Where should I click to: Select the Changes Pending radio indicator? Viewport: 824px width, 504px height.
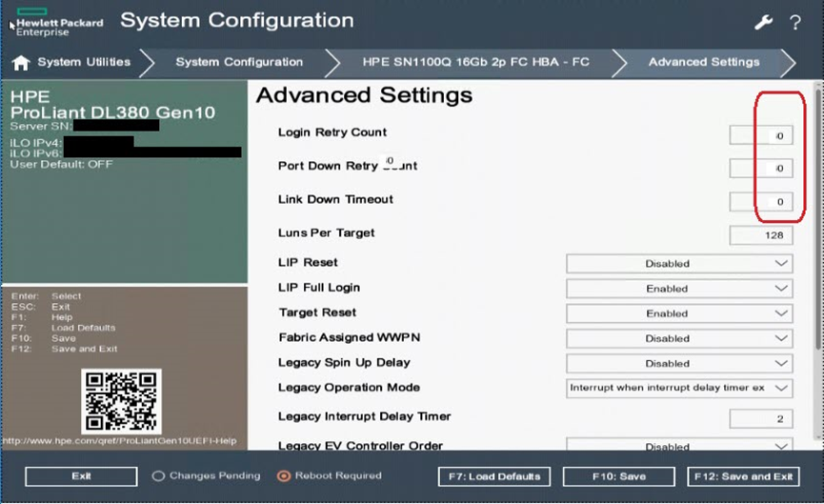tap(159, 476)
